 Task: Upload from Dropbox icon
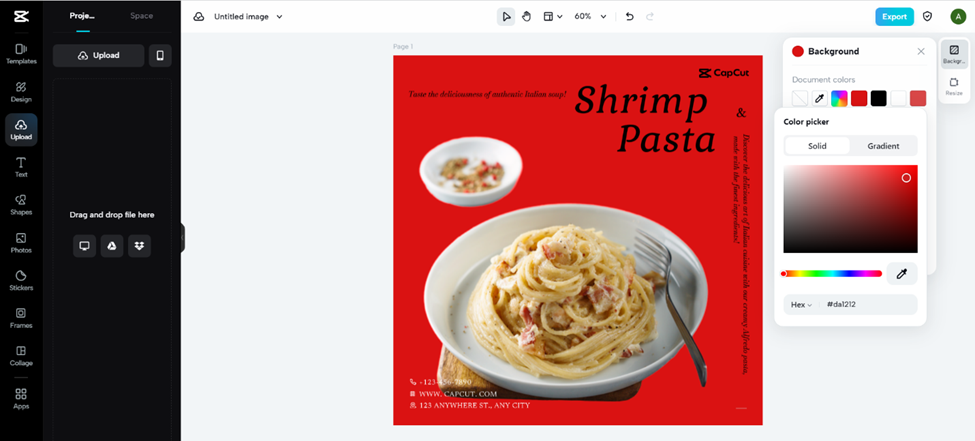[x=139, y=246]
